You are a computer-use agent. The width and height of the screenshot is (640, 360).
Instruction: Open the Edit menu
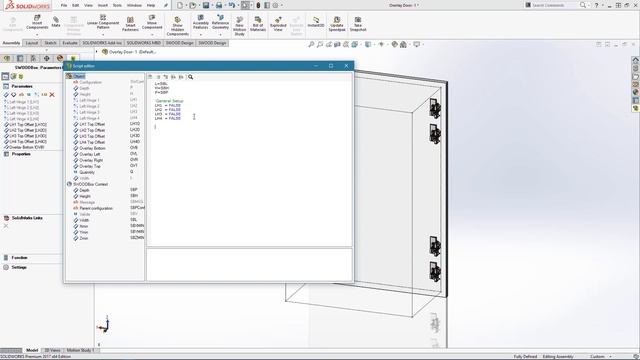point(76,5)
